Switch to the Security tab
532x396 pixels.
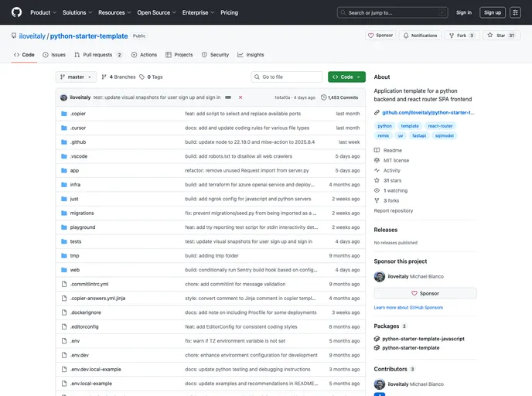(x=215, y=55)
